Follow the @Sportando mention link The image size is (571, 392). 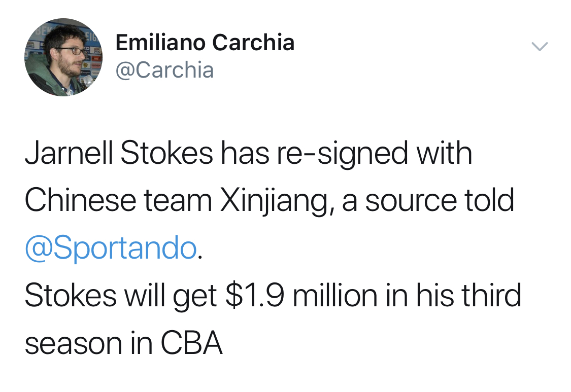pyautogui.click(x=111, y=247)
